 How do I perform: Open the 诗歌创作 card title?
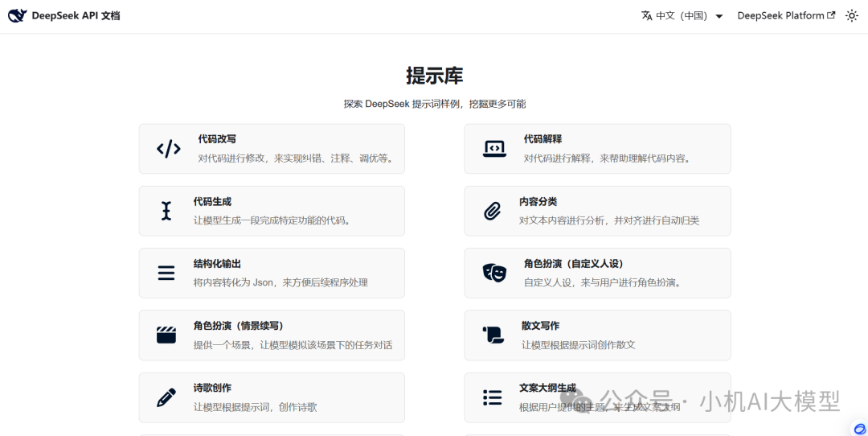pos(212,389)
